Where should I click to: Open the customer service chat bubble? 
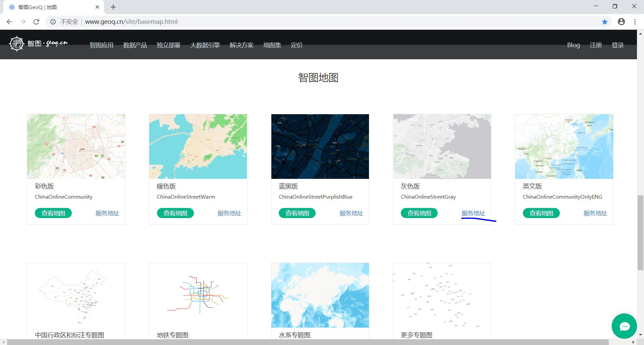624,326
